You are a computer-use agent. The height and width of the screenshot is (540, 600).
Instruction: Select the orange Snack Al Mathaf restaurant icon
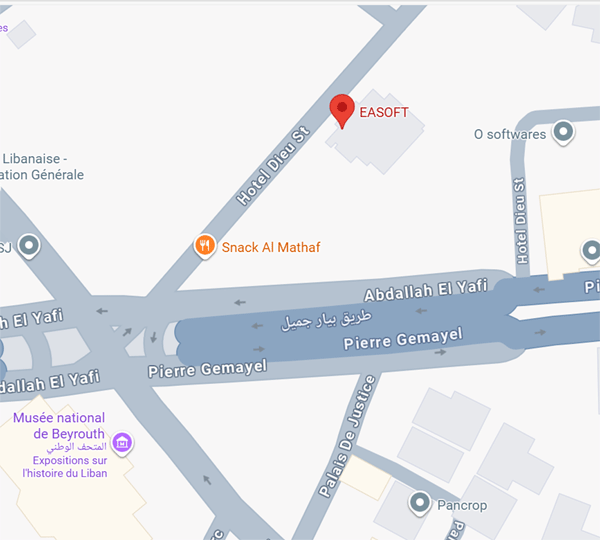[x=205, y=246]
